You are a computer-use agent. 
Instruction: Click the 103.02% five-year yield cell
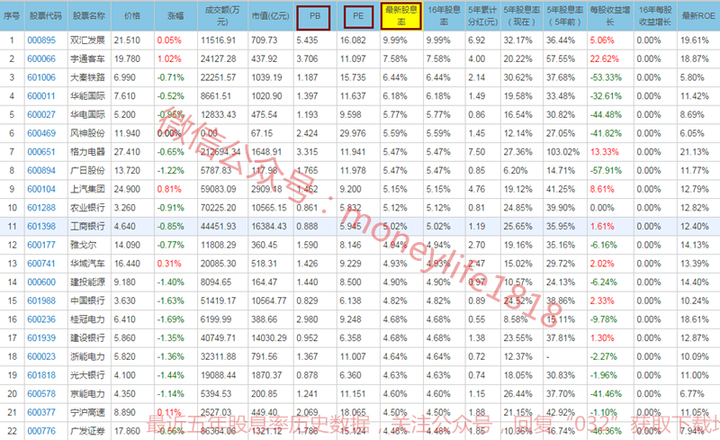coord(563,152)
